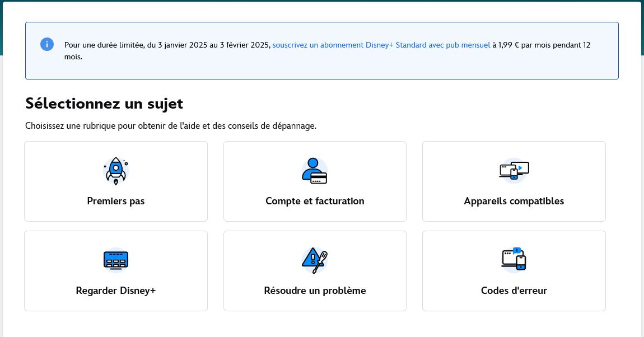Click the rocket icon above Premiers pas
This screenshot has width=644, height=337.
click(116, 171)
